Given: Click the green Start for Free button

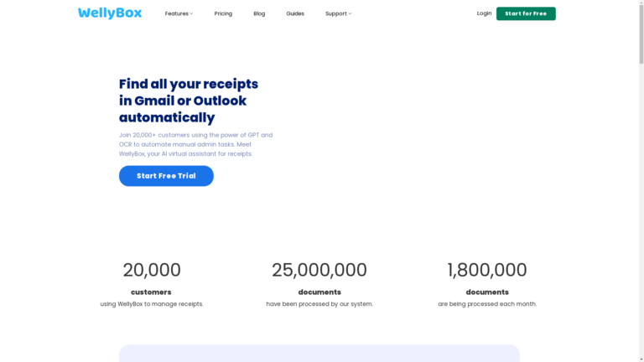Looking at the screenshot, I should pyautogui.click(x=526, y=13).
